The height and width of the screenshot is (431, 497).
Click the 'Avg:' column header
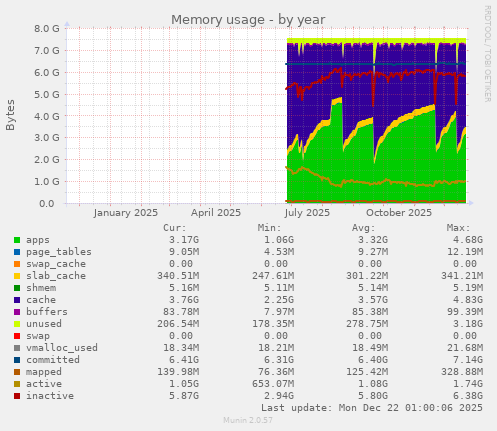point(363,228)
